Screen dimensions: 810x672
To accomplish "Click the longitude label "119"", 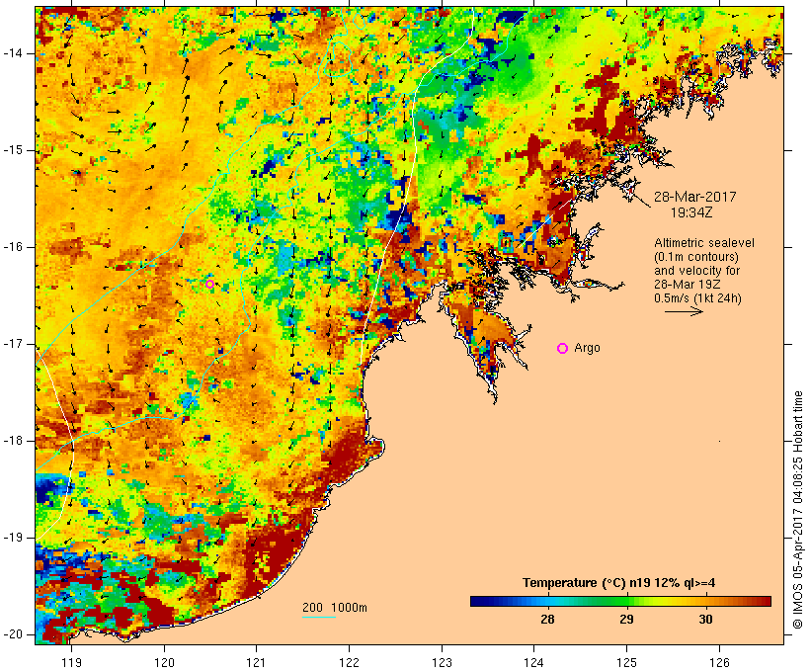I will pyautogui.click(x=71, y=662).
